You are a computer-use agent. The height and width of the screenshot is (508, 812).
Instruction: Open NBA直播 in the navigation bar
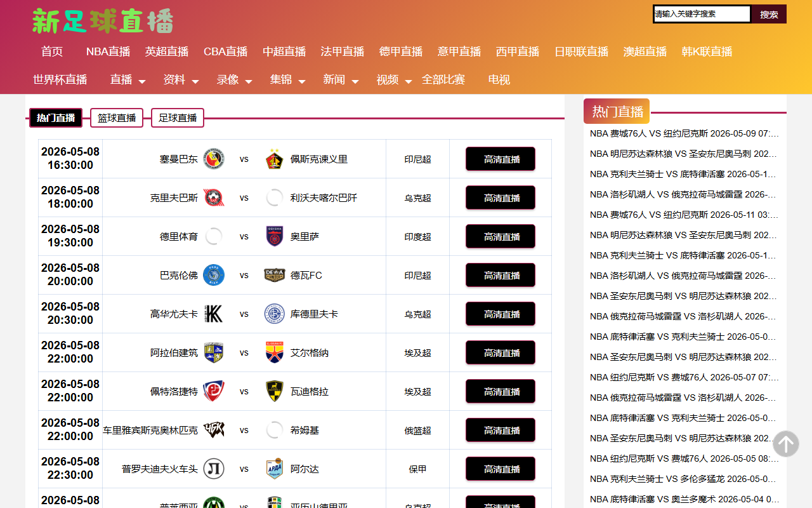pos(108,51)
